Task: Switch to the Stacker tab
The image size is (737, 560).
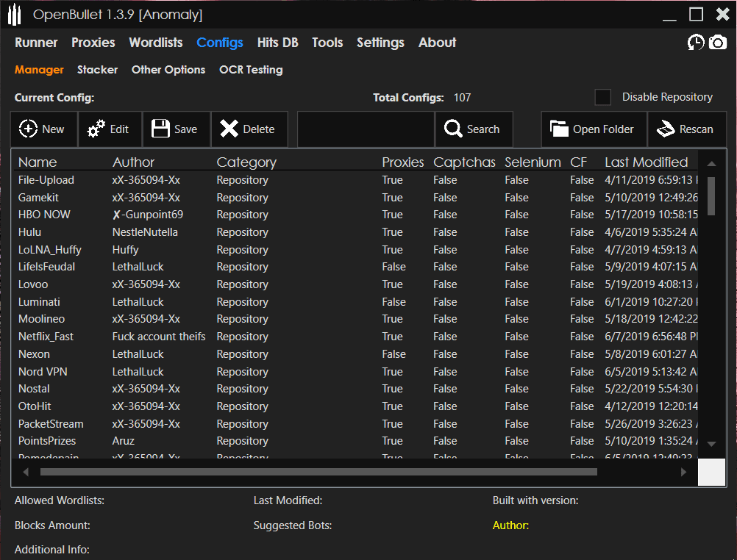Action: (x=97, y=70)
